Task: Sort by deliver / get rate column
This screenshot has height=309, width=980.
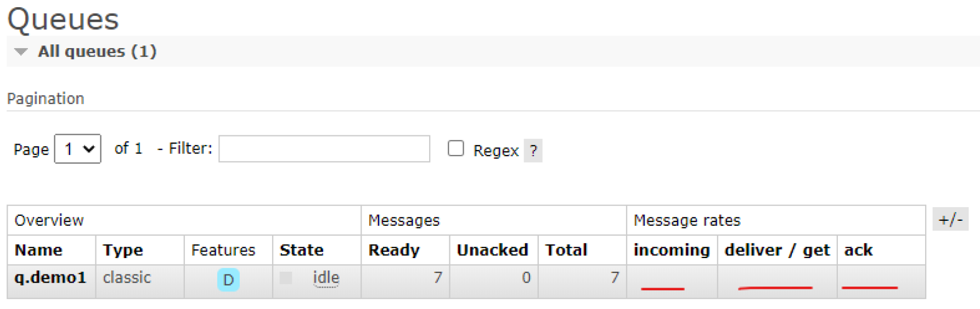Action: click(x=777, y=250)
